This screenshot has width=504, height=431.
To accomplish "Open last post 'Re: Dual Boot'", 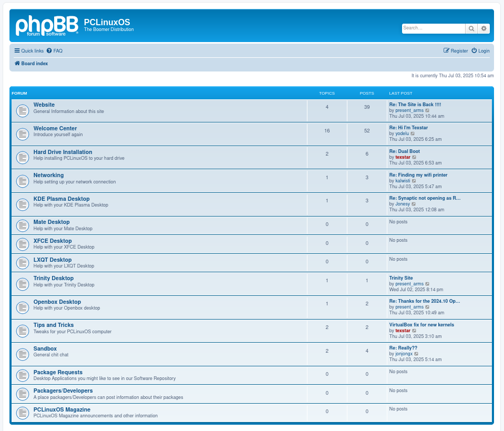I will pyautogui.click(x=404, y=151).
